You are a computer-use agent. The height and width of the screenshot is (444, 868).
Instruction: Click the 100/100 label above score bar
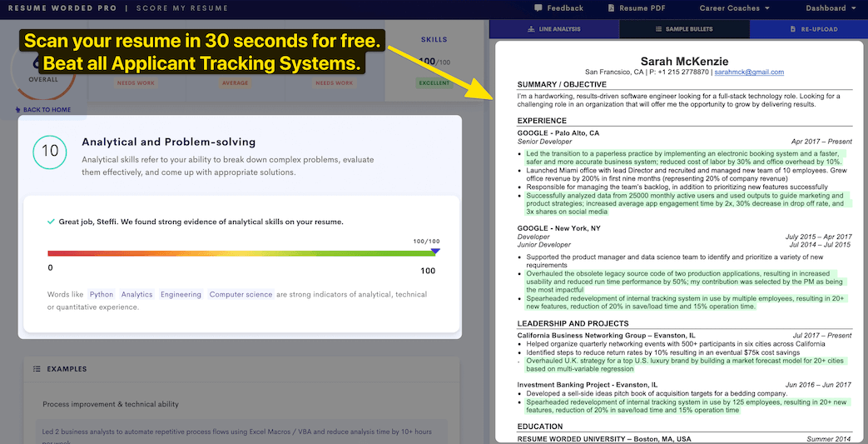426,241
